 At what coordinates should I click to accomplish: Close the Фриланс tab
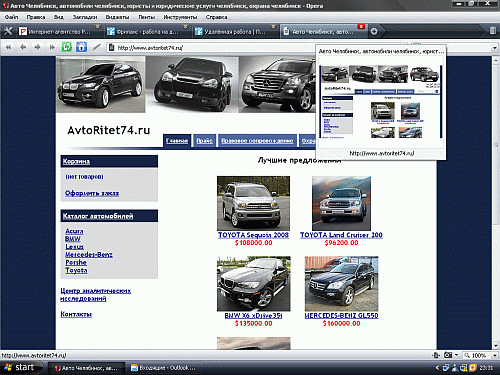(x=185, y=26)
